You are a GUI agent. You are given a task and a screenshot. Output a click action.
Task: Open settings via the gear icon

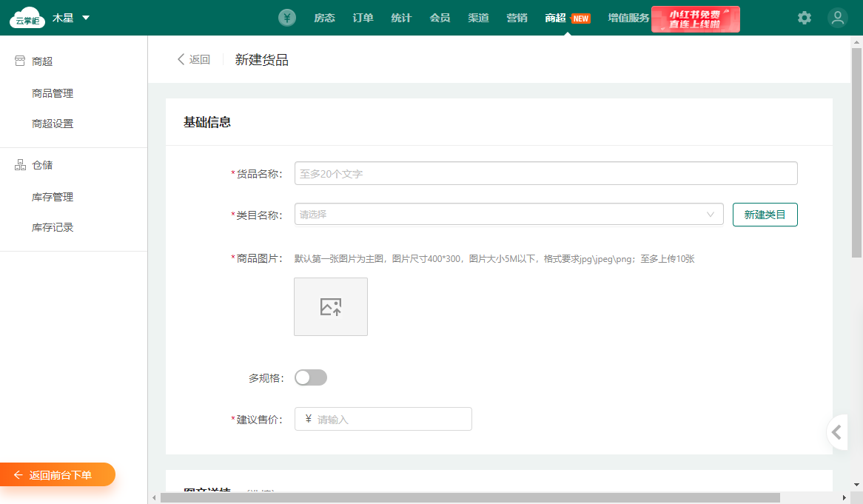805,18
